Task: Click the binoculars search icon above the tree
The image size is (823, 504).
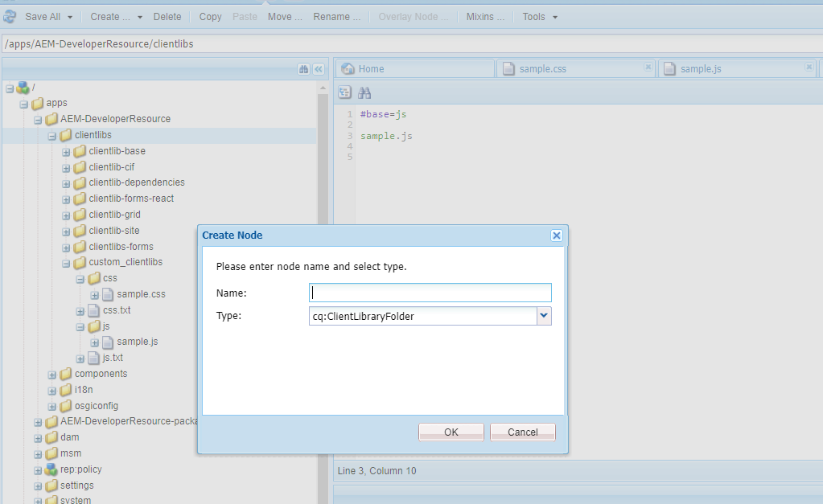Action: coord(303,69)
